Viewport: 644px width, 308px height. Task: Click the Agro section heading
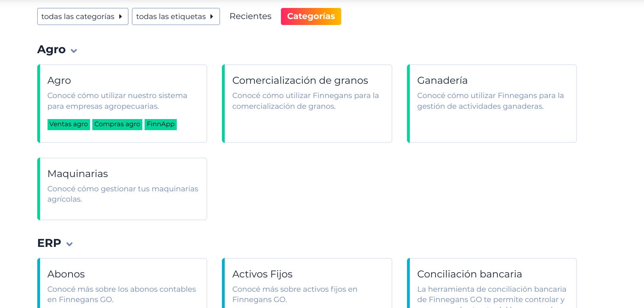pos(52,50)
